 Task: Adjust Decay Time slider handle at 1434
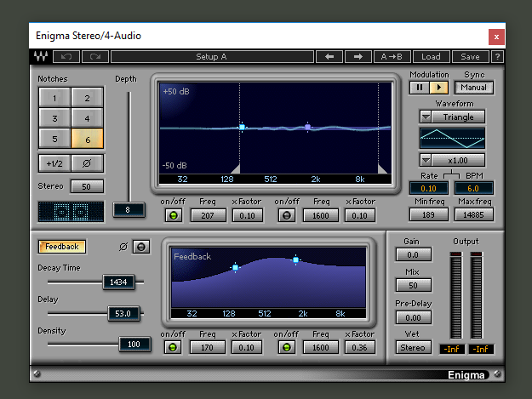click(118, 282)
